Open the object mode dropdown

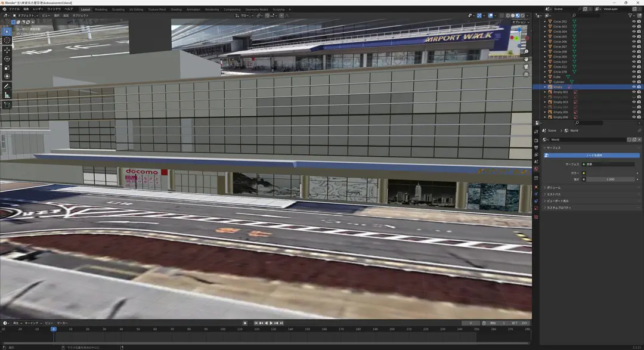[x=26, y=16]
